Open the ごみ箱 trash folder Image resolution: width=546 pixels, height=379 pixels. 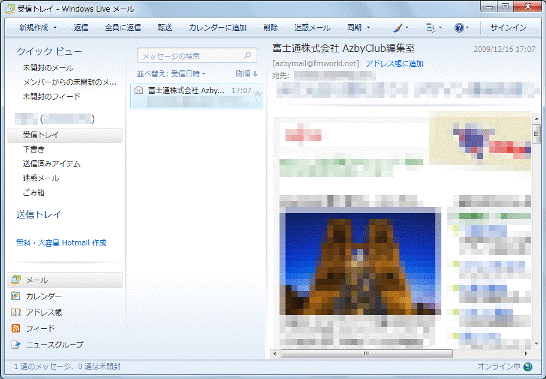click(33, 192)
